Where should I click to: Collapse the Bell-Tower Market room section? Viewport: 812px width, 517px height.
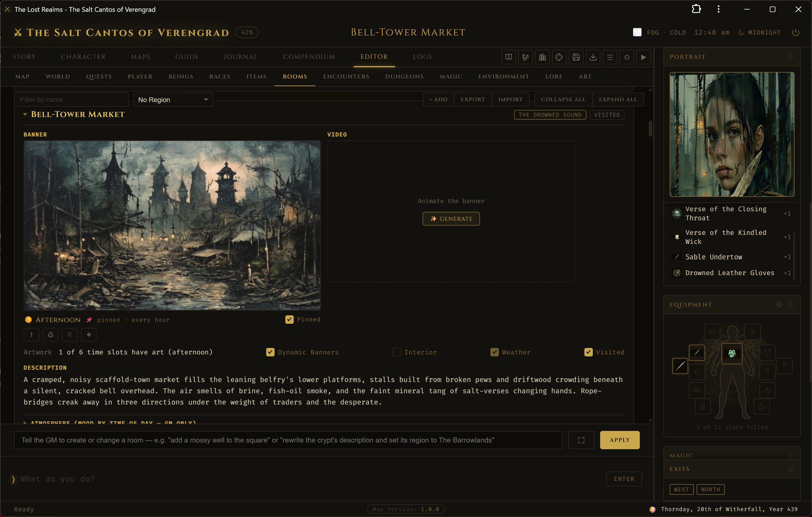[25, 114]
